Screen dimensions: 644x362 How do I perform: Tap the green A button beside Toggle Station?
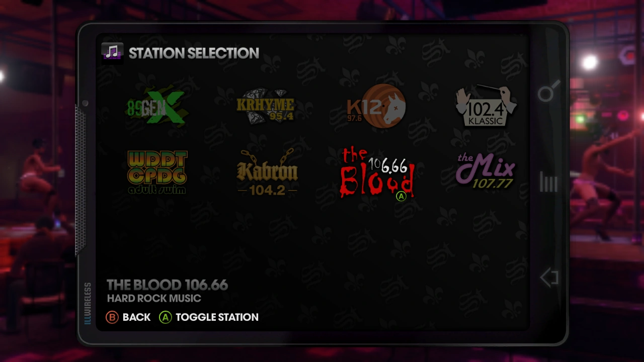coord(165,317)
